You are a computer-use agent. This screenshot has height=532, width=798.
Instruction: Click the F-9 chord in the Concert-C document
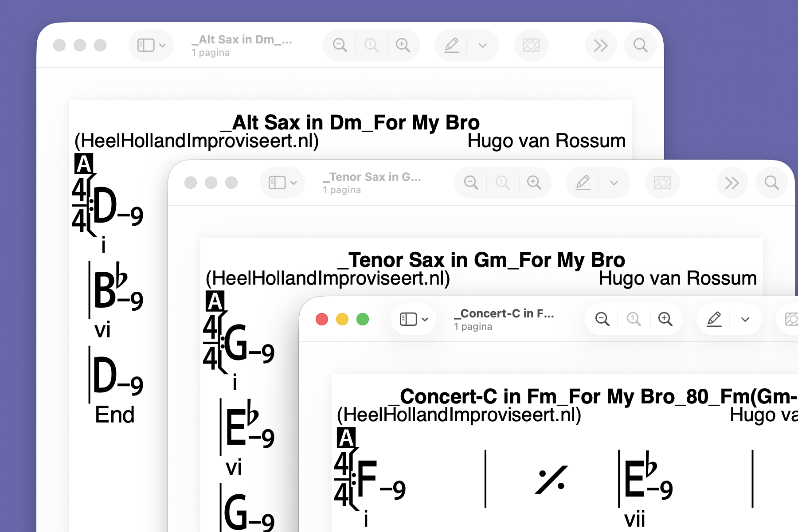pos(381,481)
